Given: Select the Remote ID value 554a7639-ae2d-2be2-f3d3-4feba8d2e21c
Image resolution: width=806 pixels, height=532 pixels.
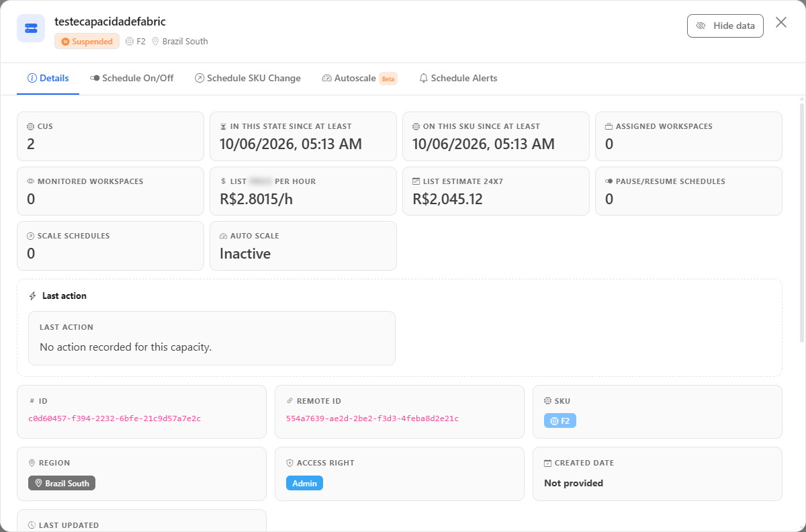Looking at the screenshot, I should coord(372,418).
